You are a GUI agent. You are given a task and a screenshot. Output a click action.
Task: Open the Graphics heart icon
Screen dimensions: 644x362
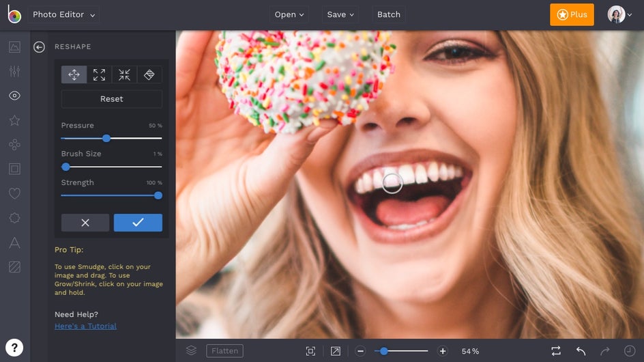14,193
